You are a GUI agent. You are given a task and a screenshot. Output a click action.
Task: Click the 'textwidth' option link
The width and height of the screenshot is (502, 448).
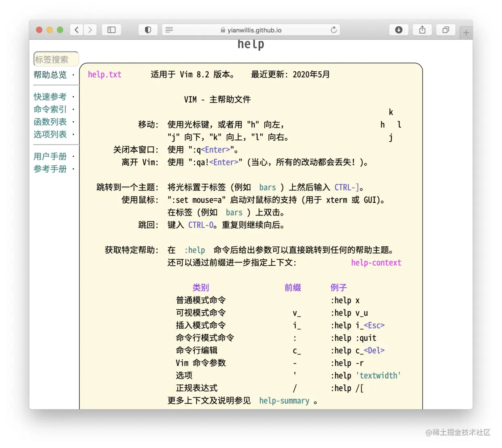378,376
